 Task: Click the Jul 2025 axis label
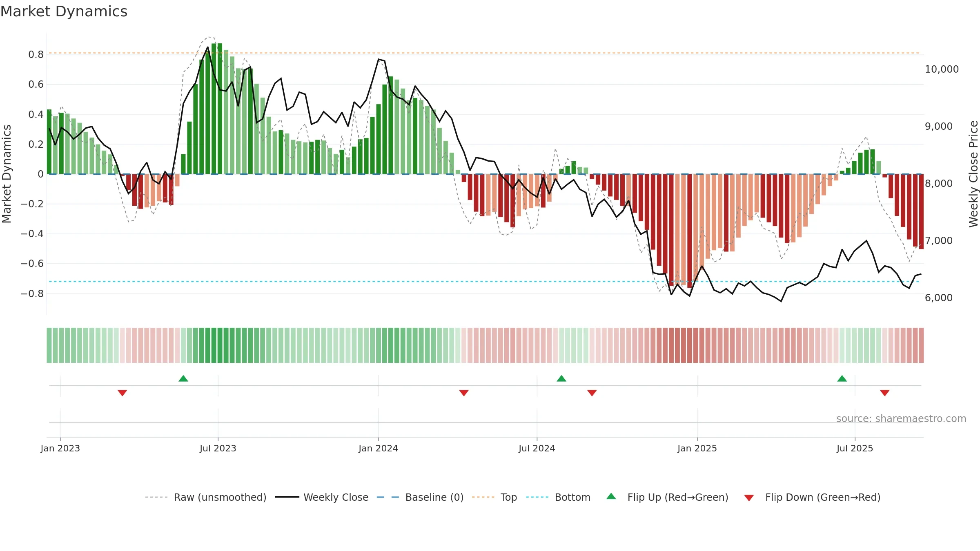point(855,448)
